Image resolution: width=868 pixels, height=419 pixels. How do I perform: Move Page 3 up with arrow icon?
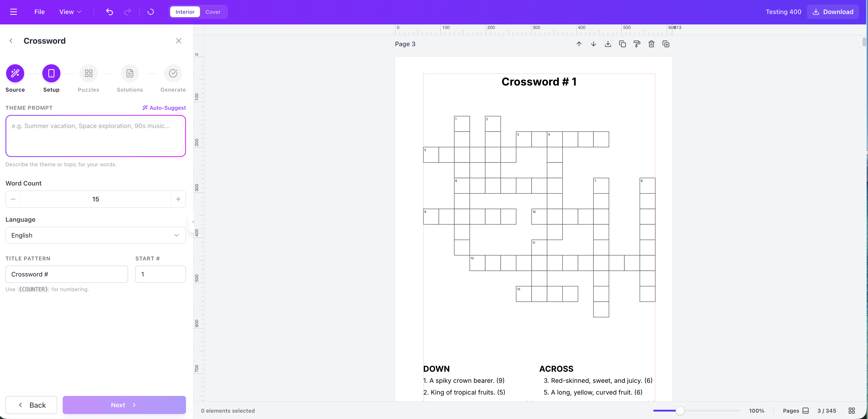pyautogui.click(x=579, y=44)
